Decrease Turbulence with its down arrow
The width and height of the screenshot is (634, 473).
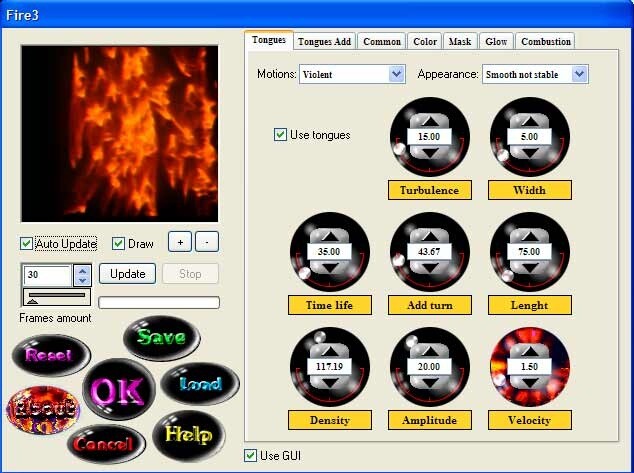pyautogui.click(x=430, y=153)
